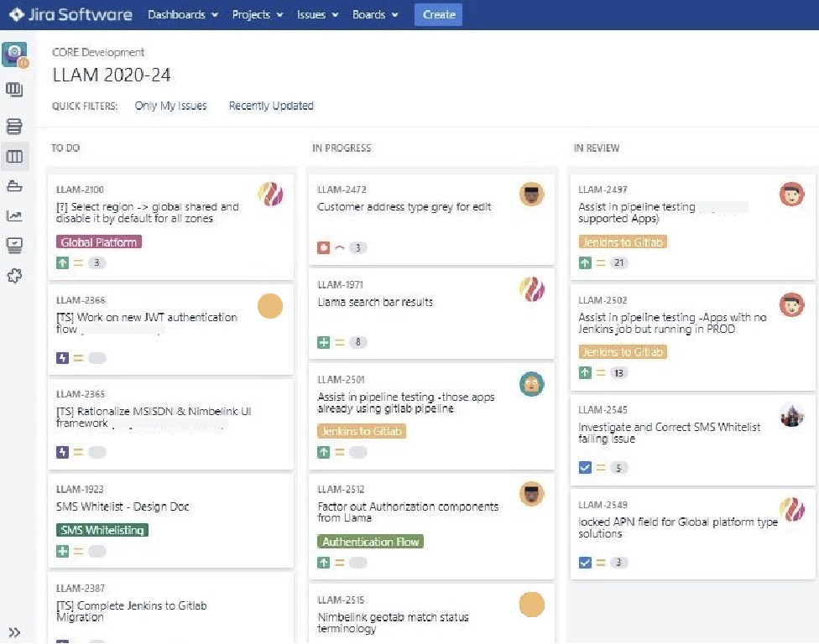
Task: Expand the sidebar with double chevron
Action: (14, 632)
